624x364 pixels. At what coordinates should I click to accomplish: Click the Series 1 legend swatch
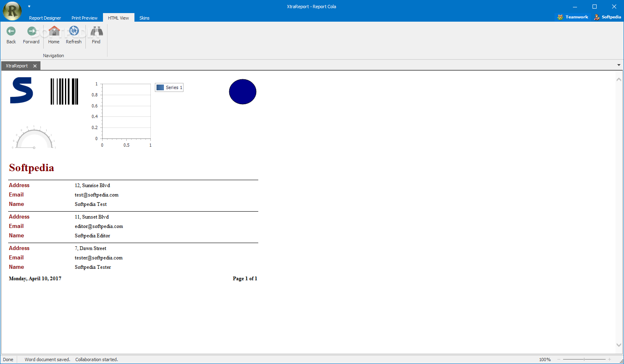point(160,87)
